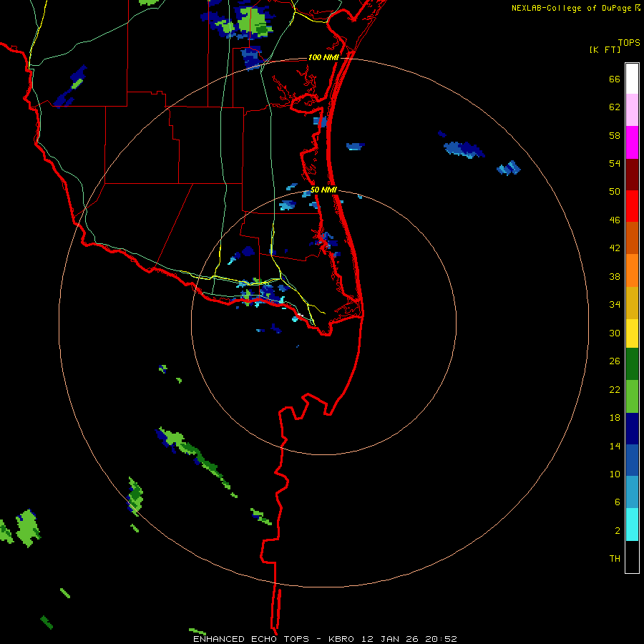Pick the magenta swatch in the TOPS scale

coord(632,142)
